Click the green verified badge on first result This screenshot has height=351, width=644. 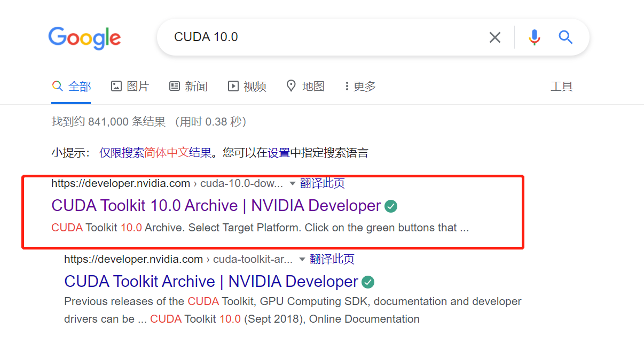pos(390,206)
